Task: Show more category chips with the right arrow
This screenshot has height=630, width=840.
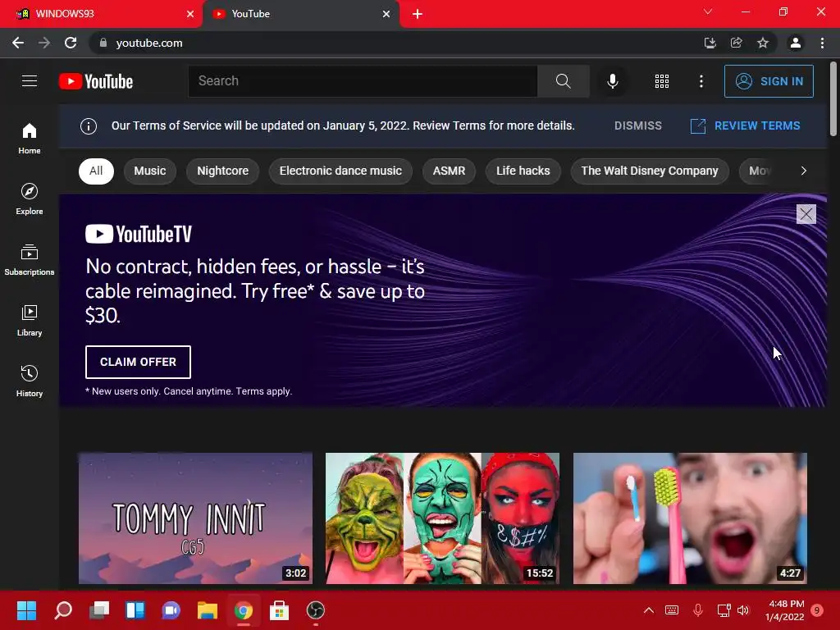Action: click(803, 171)
